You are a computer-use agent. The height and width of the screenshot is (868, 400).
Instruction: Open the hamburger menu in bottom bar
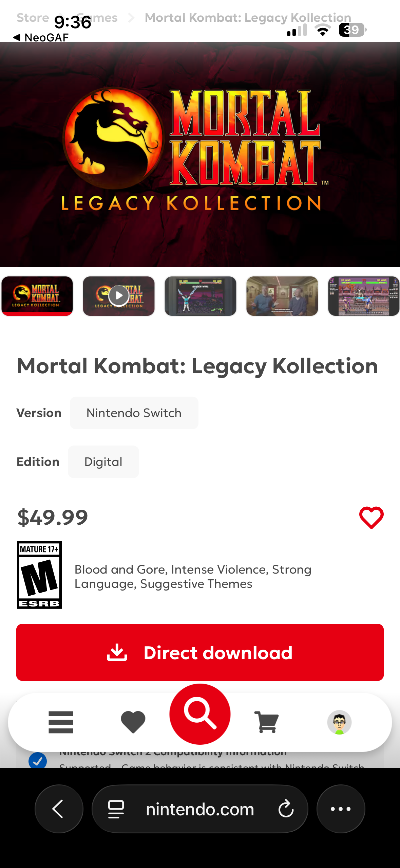61,722
